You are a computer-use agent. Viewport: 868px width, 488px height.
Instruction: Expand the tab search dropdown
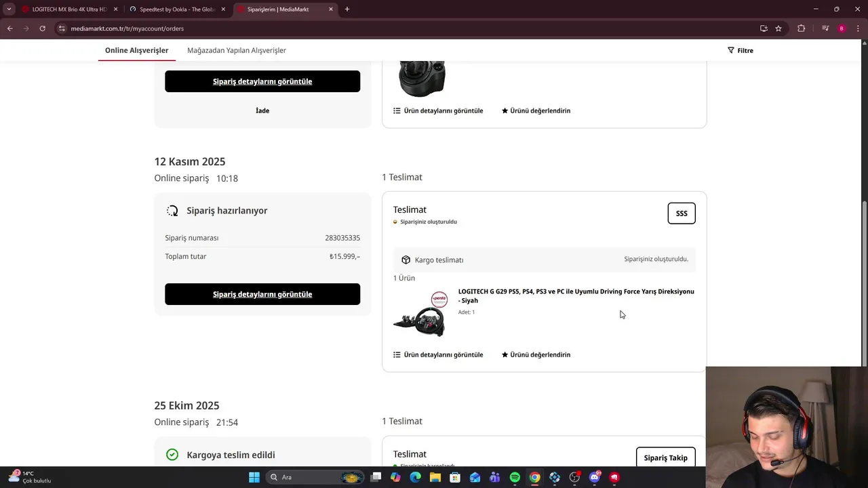click(9, 9)
